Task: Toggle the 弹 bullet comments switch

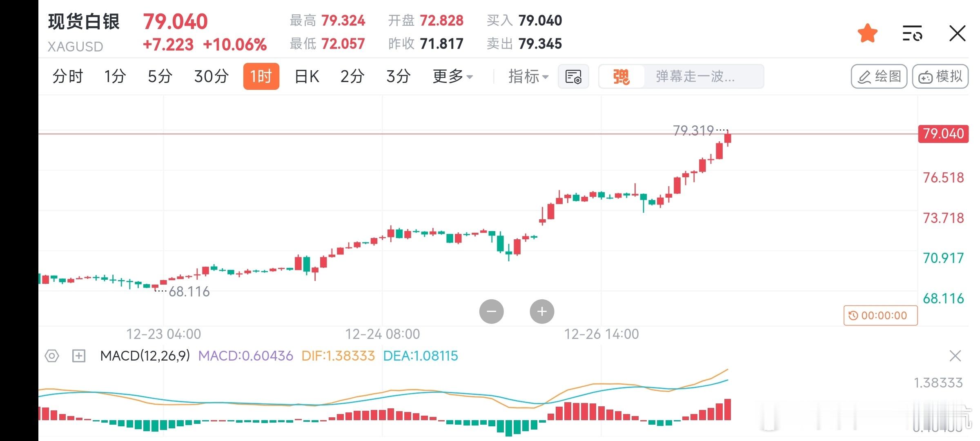Action: pyautogui.click(x=621, y=76)
